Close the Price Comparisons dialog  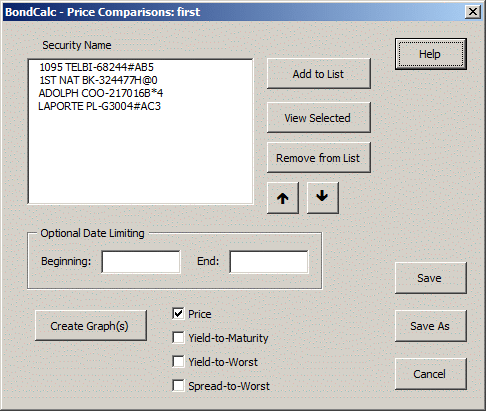click(x=473, y=12)
